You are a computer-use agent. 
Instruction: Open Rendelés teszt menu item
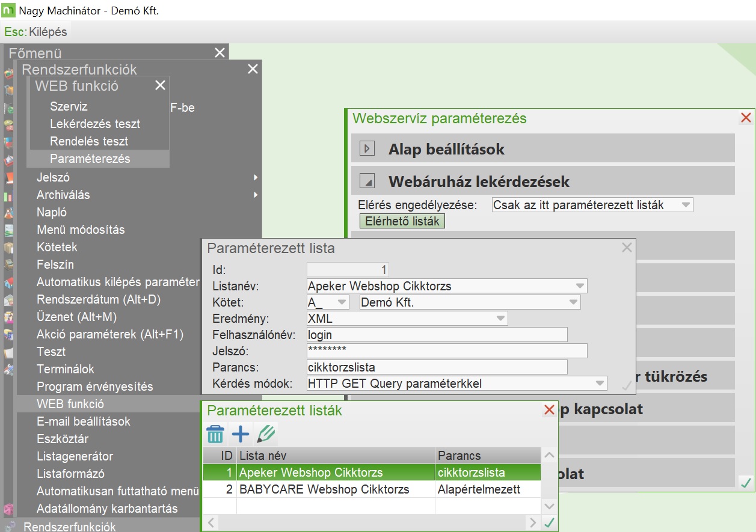(89, 141)
